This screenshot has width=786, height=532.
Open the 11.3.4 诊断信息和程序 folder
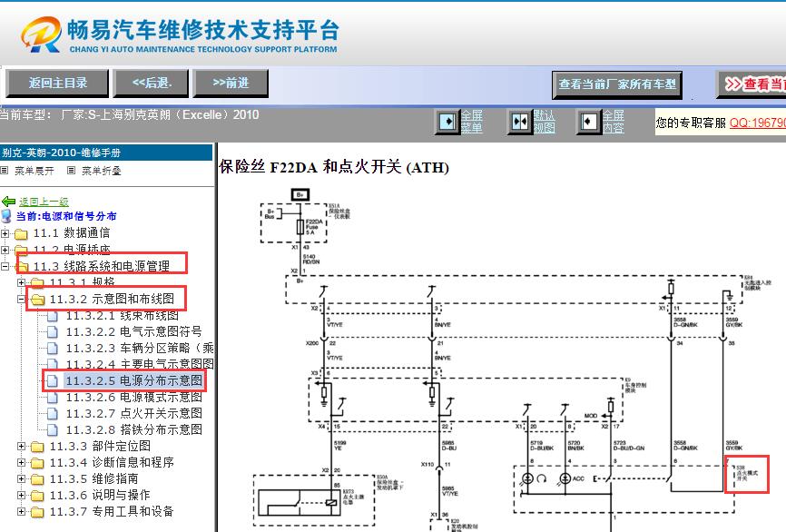(x=112, y=462)
